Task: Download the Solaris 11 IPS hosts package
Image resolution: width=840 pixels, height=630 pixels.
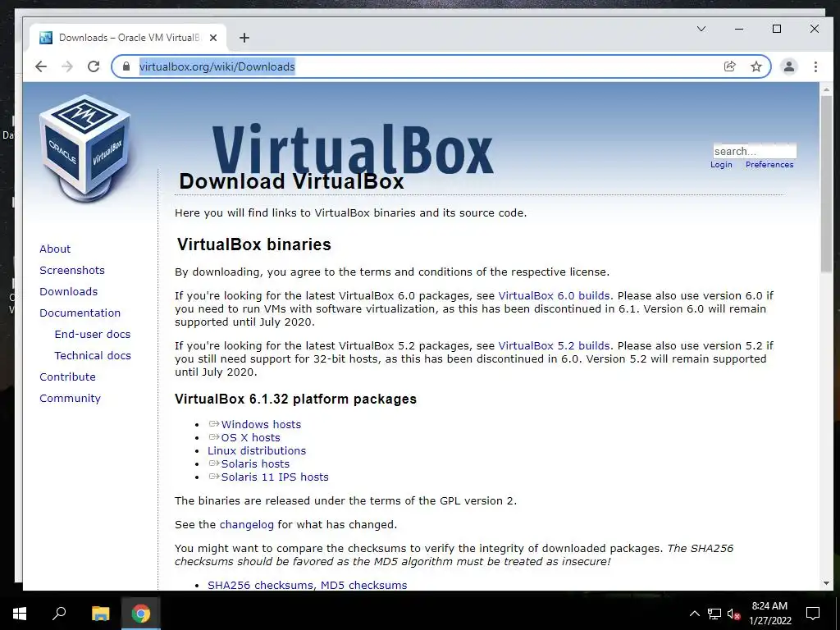Action: click(x=275, y=477)
